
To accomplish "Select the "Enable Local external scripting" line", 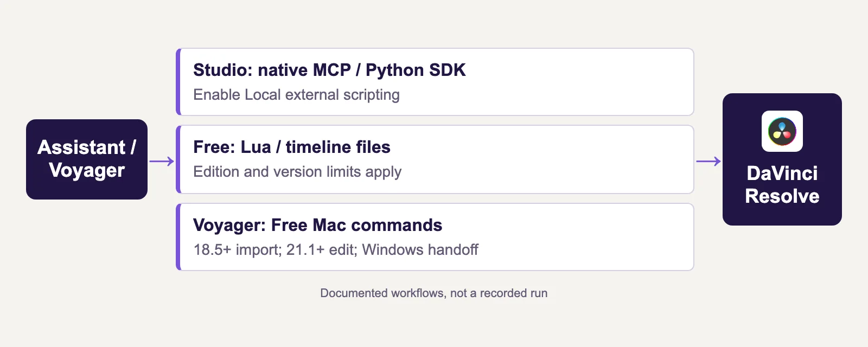I will point(296,95).
